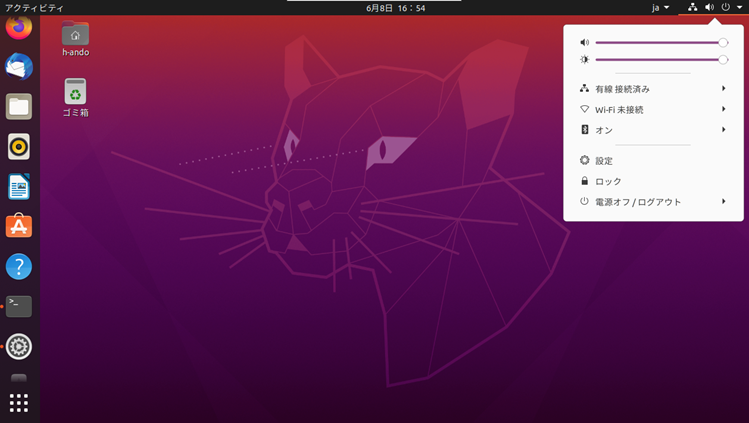Adjust the brightness slider
This screenshot has width=749, height=423.
click(x=661, y=60)
